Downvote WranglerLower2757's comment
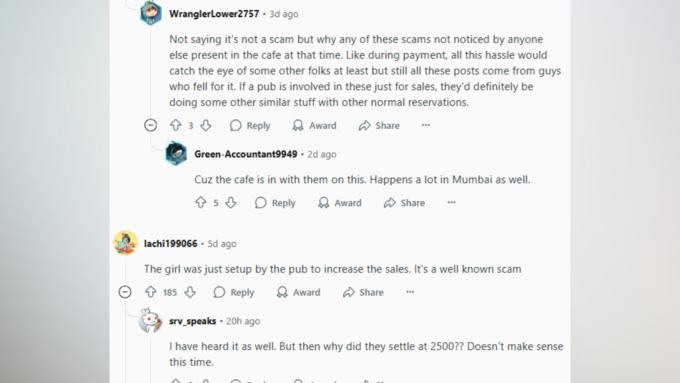 (x=206, y=125)
